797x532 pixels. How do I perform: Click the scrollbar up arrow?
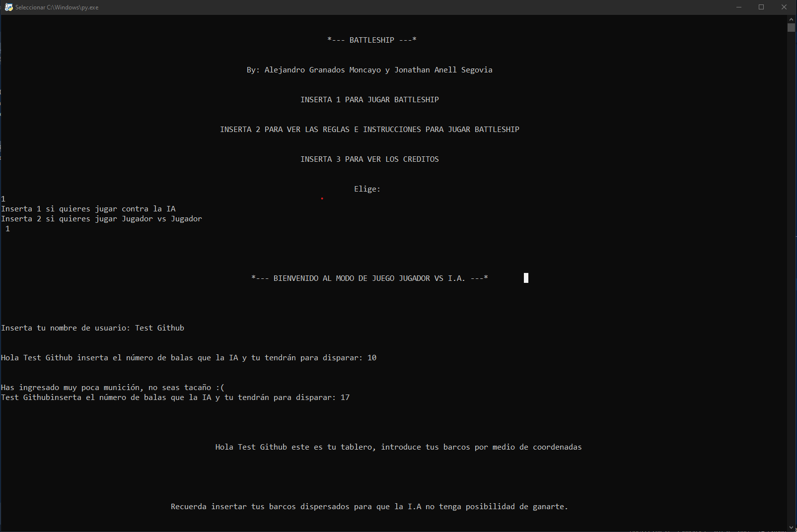coord(792,20)
